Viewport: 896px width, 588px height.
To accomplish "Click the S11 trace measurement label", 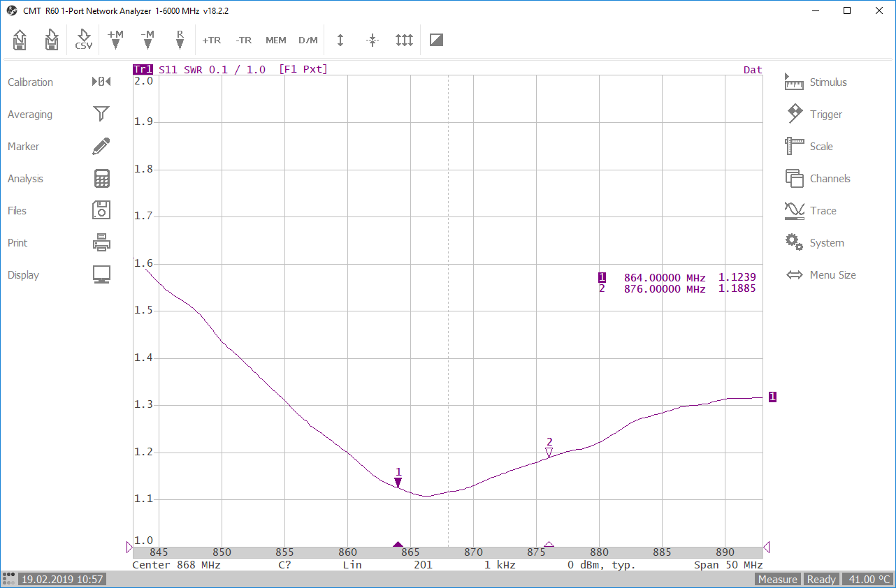I will (168, 69).
